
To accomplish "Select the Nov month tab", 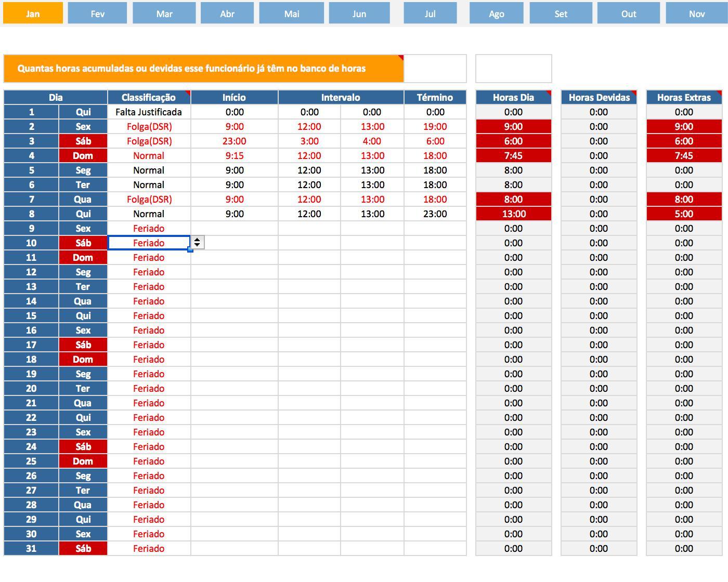I will pyautogui.click(x=696, y=14).
